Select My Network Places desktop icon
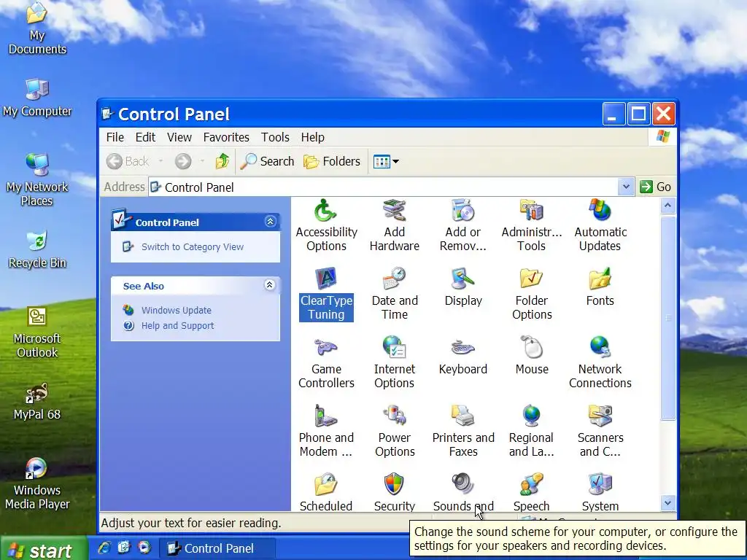This screenshot has width=747, height=560. point(37,180)
